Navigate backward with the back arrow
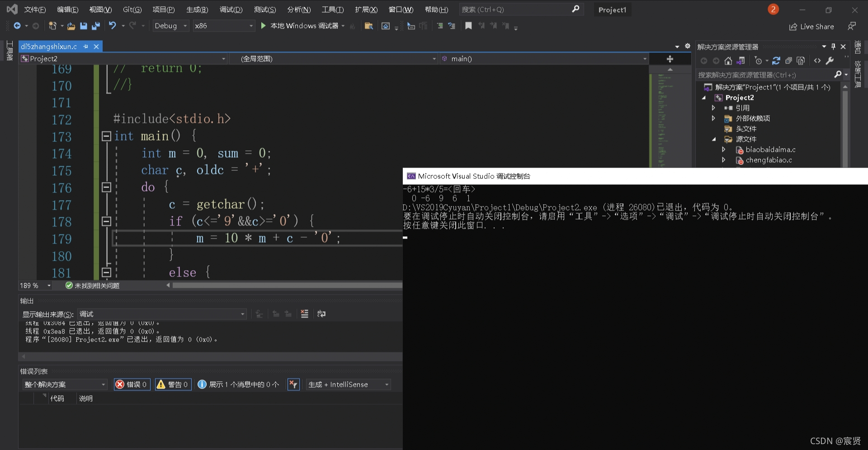This screenshot has width=868, height=450. [17, 26]
